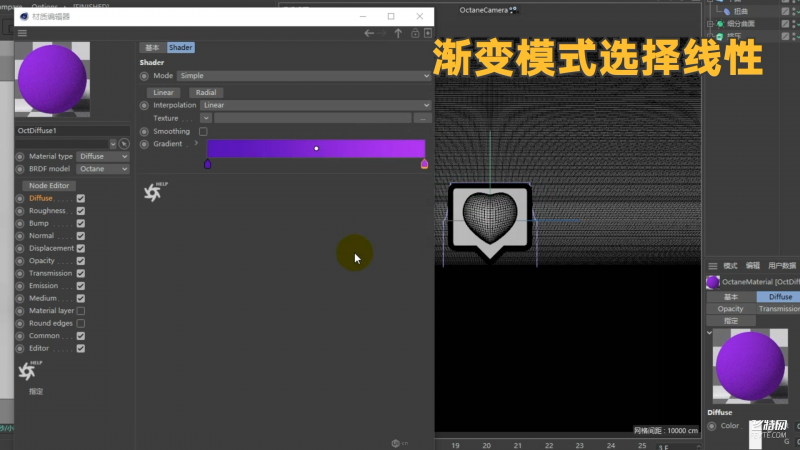Screen dimensions: 800x450
Task: Click the 指定 button in attribute panel
Action: coord(731,321)
